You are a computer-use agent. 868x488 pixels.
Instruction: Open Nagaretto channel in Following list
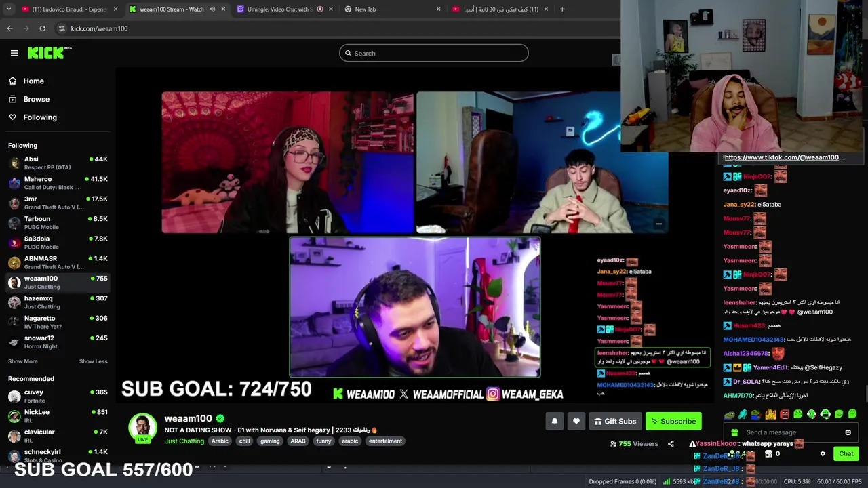click(58, 322)
